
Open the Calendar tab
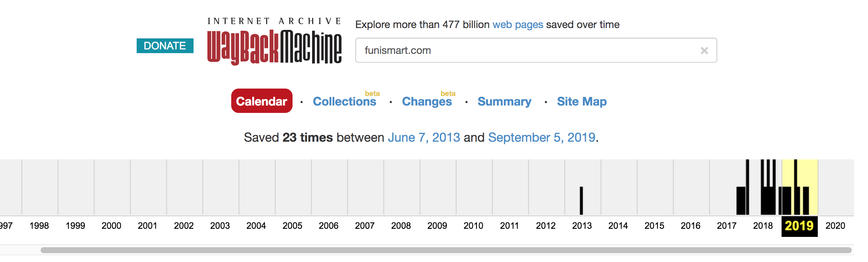(x=262, y=101)
